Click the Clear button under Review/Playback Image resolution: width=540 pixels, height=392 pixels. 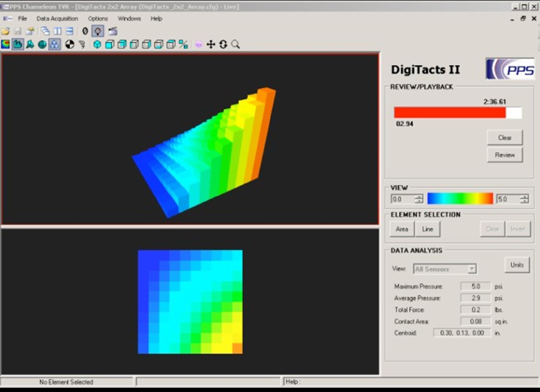coord(505,137)
